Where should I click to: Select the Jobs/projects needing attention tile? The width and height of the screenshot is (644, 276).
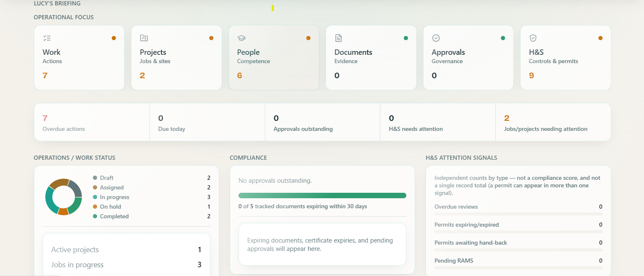[x=553, y=122]
